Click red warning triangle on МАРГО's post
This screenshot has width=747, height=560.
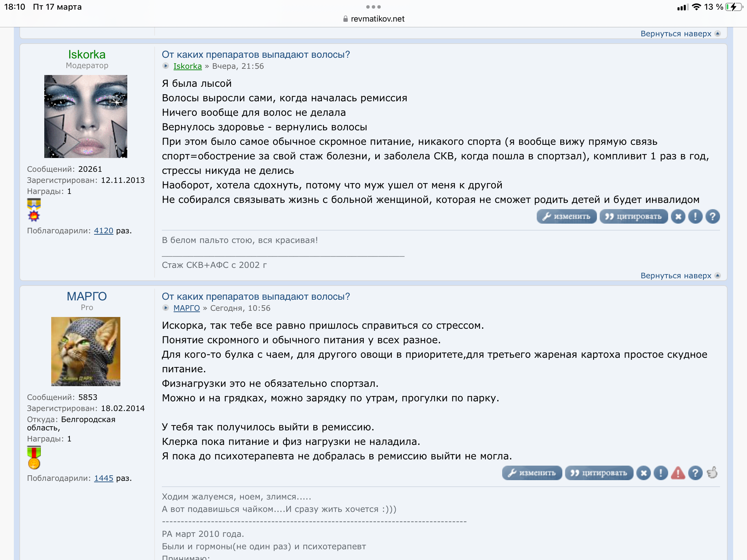point(678,473)
